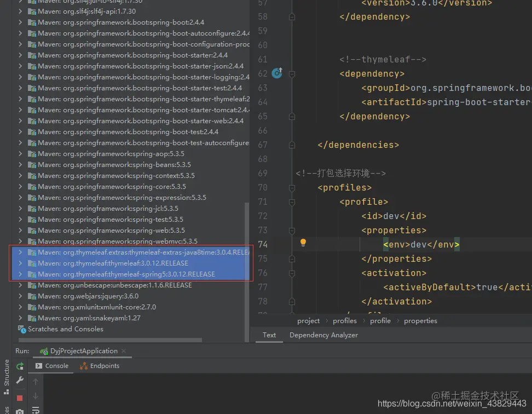Image resolution: width=532 pixels, height=414 pixels.
Task: Select spring-boot-starter-thymeleaf library entry
Action: [x=143, y=99]
